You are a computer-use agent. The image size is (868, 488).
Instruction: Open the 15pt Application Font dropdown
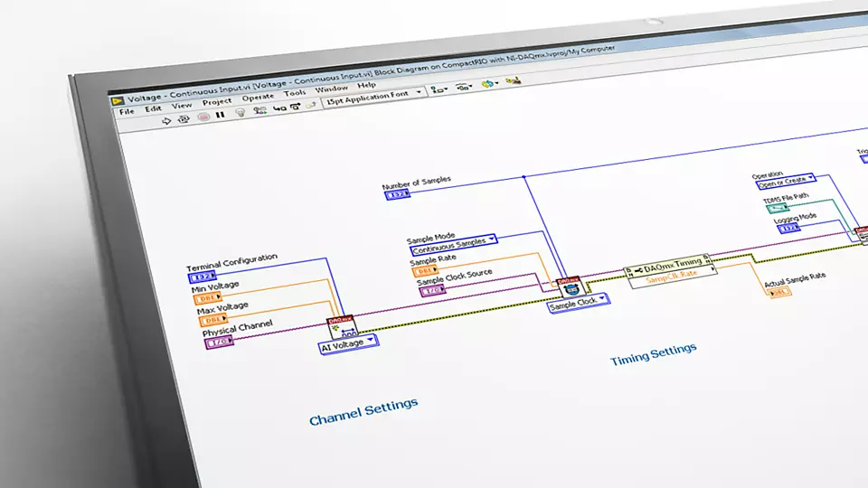(x=373, y=98)
